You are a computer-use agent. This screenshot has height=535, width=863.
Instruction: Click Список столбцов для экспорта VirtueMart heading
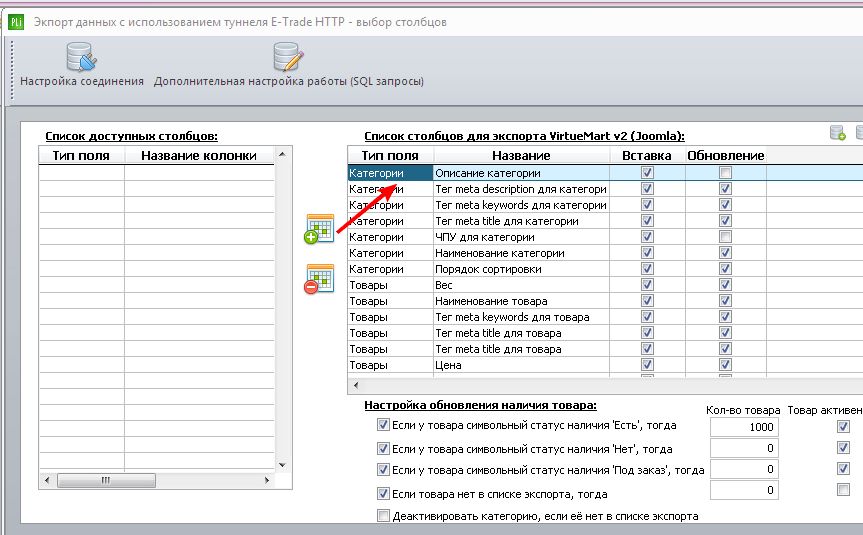point(525,136)
